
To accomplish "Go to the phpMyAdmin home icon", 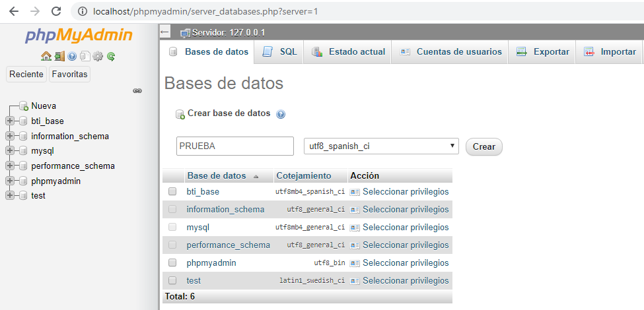I will (x=46, y=56).
